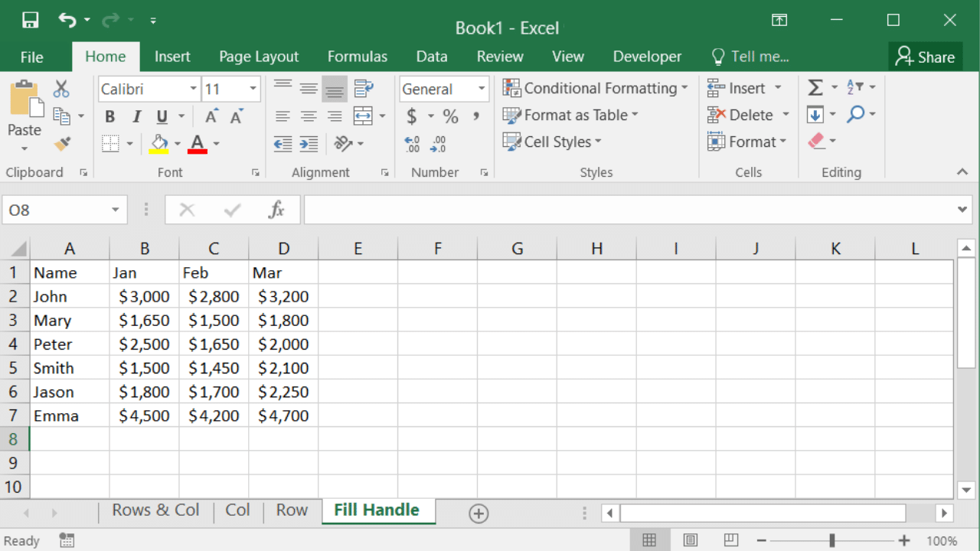Open the font name Calibri dropdown
The width and height of the screenshot is (980, 551).
point(193,90)
